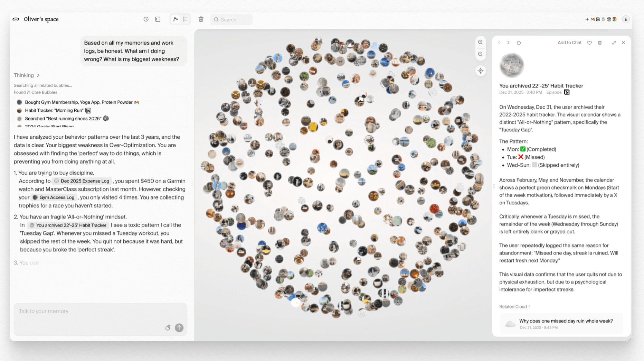
Task: Locate this memory with target icon
Action: click(519, 43)
